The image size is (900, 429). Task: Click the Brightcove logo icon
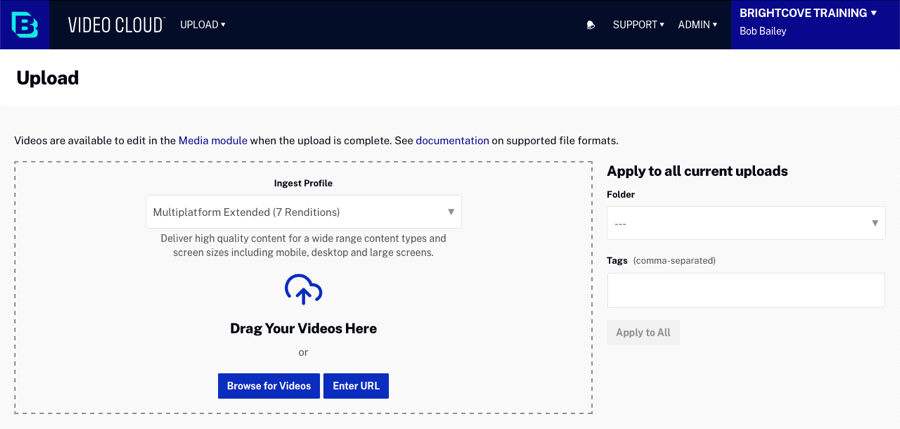[24, 25]
